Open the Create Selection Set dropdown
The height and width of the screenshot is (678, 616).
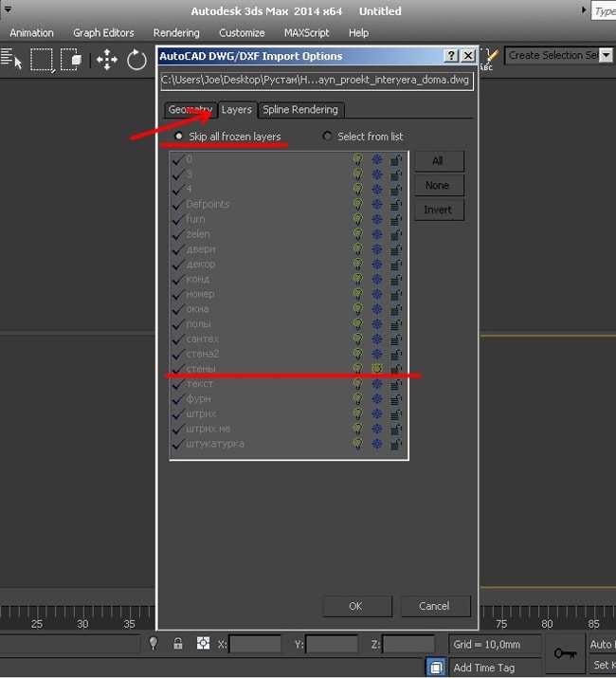[559, 56]
